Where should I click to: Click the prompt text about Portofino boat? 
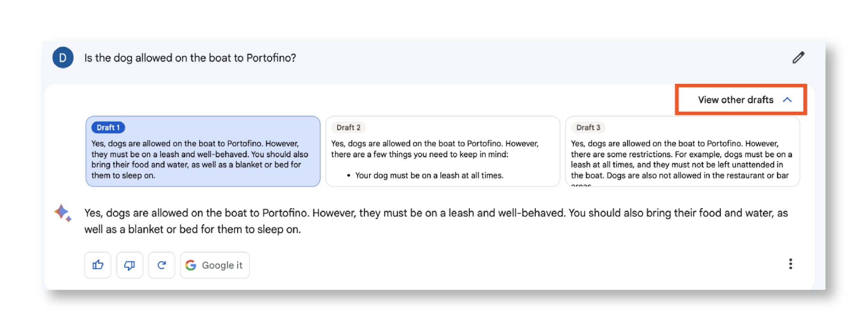[x=190, y=58]
